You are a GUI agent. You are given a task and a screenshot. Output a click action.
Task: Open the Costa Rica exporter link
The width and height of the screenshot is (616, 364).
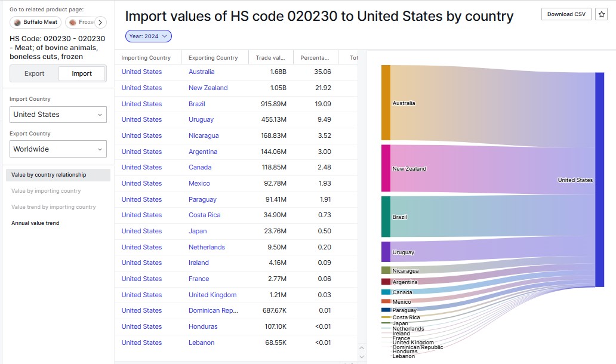(x=204, y=215)
